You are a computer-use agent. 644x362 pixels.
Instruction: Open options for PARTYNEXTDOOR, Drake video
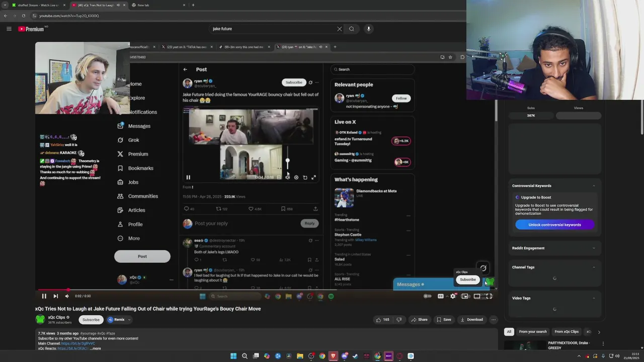(x=603, y=344)
